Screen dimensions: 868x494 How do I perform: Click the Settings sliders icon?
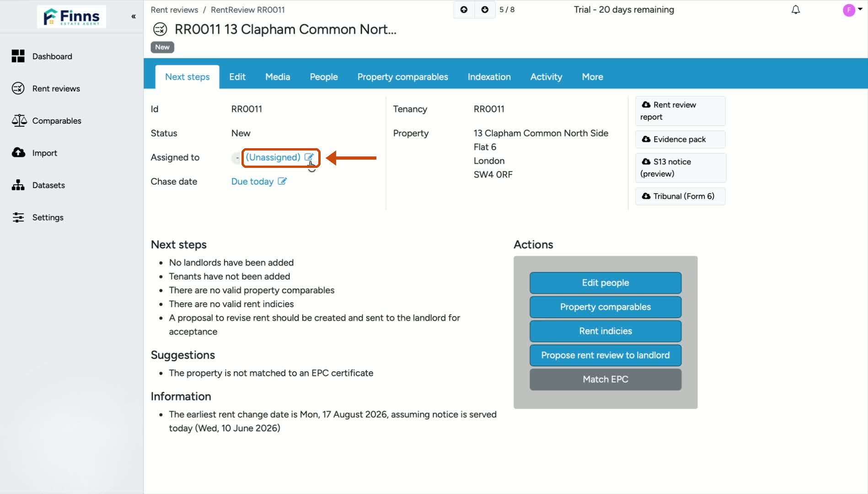coord(18,217)
